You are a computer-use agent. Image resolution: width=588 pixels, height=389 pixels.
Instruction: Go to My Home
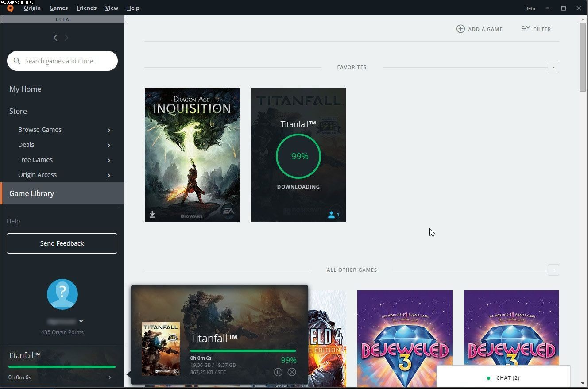[x=25, y=89]
